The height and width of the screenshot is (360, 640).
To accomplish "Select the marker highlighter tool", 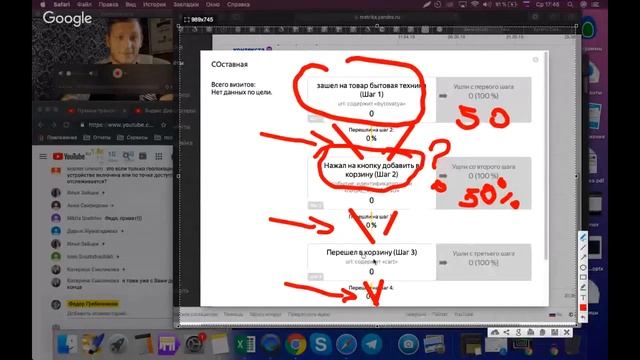I will [583, 287].
